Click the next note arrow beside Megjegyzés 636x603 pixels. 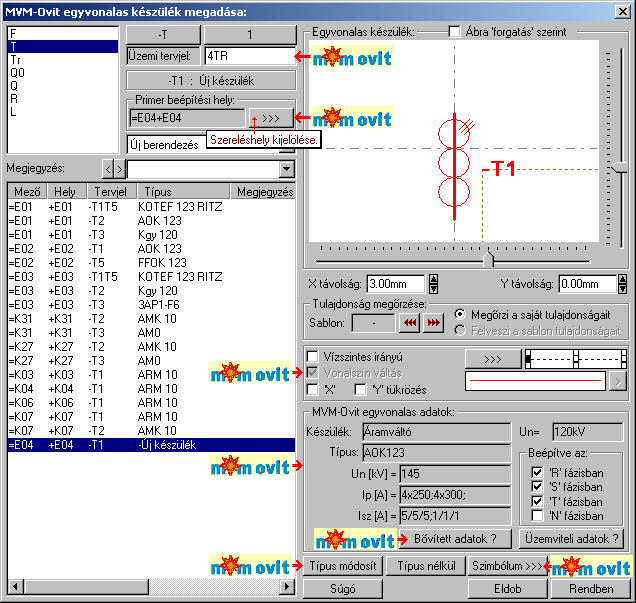pyautogui.click(x=119, y=169)
